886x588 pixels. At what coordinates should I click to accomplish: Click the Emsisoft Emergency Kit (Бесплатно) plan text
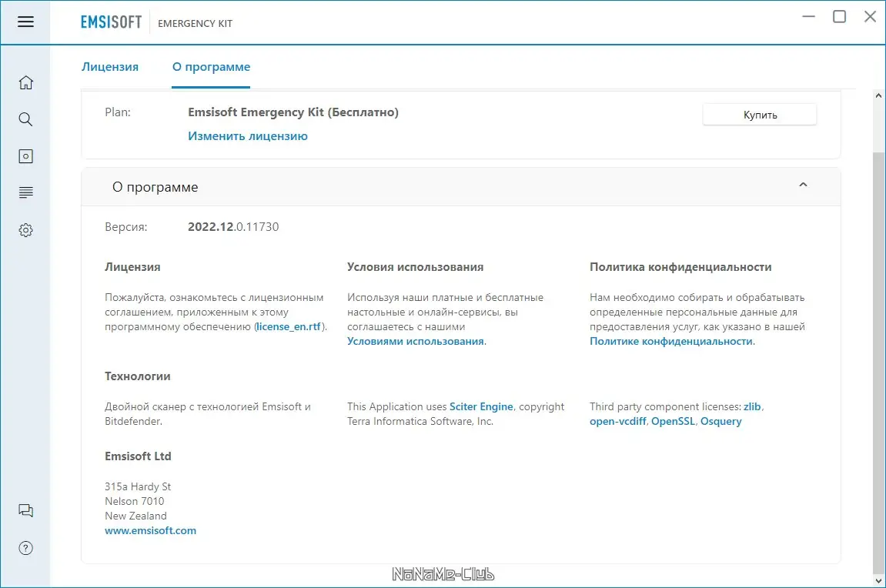(x=293, y=112)
